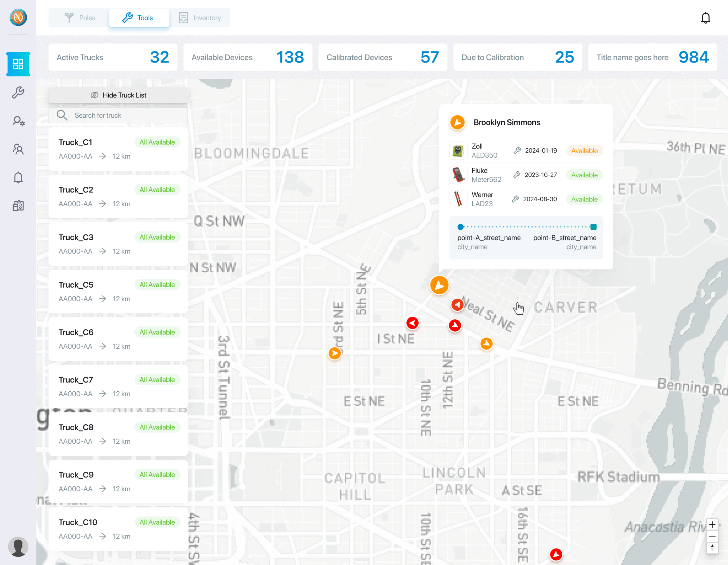This screenshot has width=728, height=565.
Task: Click the point-A handle on the route progress slider
Action: 460,227
